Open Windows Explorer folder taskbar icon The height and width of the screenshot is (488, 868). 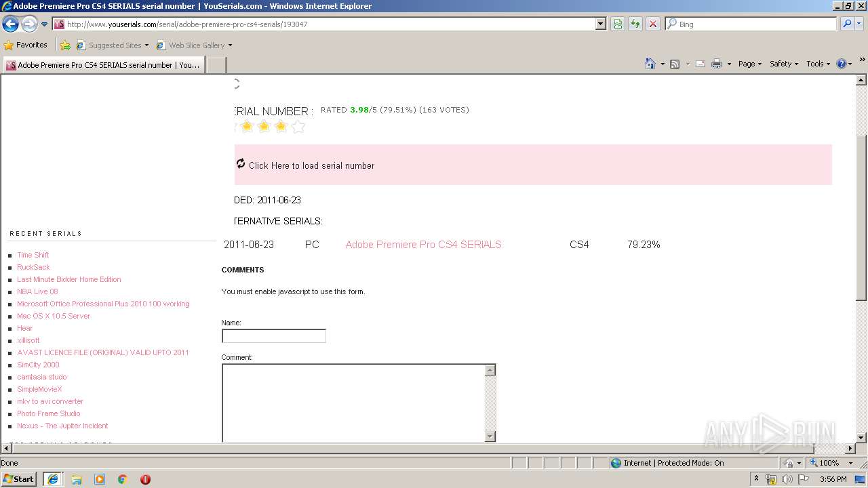coord(77,479)
